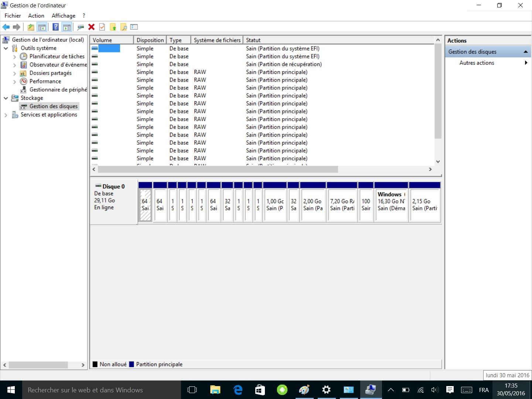Click the checklist settings toolbar icon

[x=134, y=27]
